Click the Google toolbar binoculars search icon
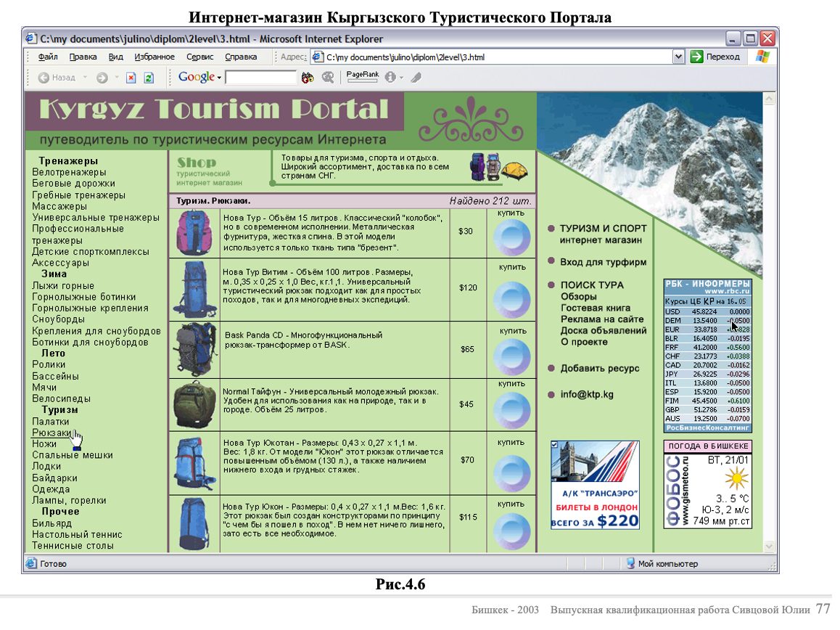840x630 pixels. tap(308, 78)
